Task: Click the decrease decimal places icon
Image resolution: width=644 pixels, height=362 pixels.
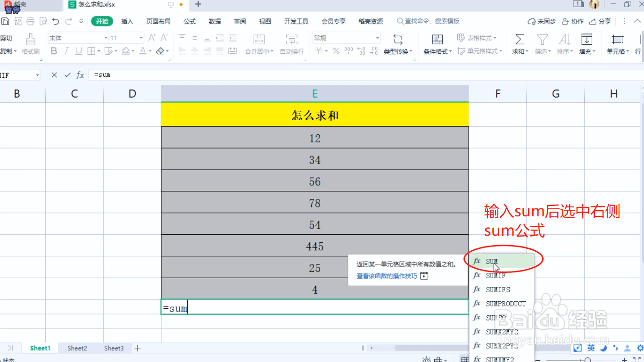Action: coord(374,51)
